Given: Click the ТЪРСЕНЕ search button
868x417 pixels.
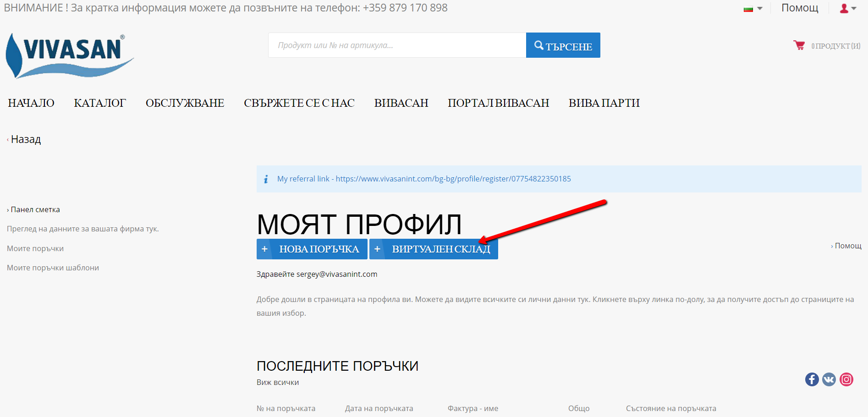Looking at the screenshot, I should [x=563, y=45].
